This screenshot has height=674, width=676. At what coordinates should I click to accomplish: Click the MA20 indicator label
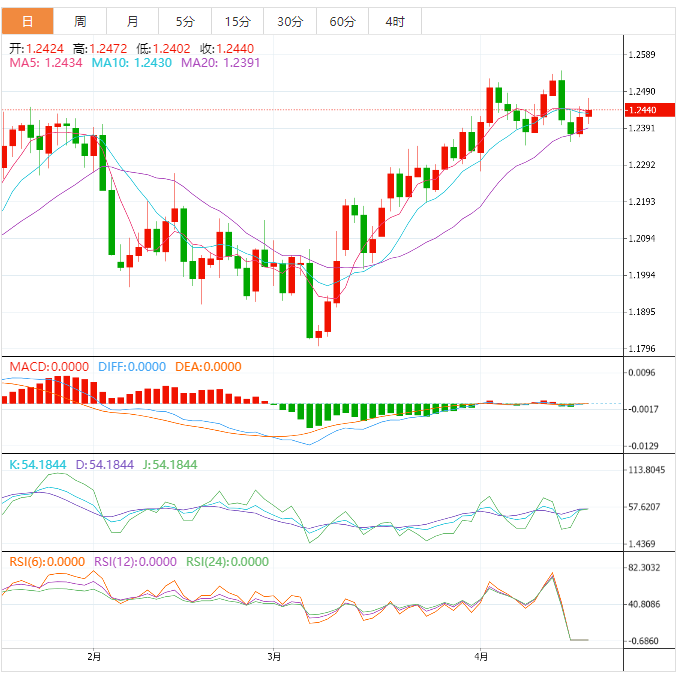[x=221, y=63]
